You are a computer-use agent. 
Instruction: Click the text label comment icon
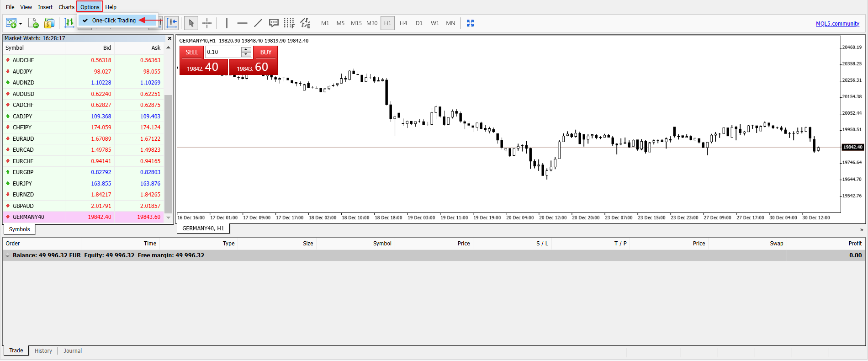tap(274, 23)
